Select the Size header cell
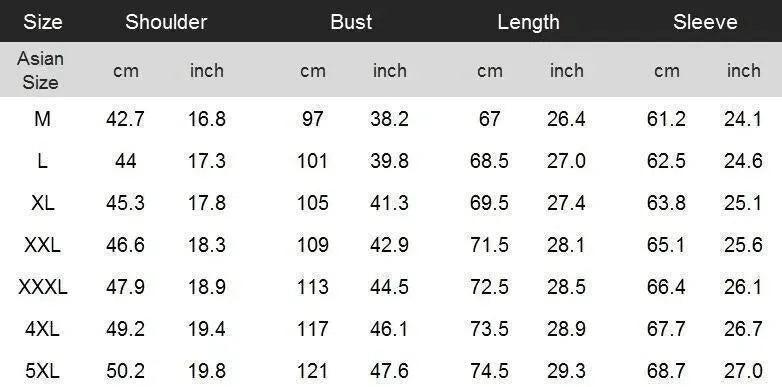This screenshot has height=387, width=782. coord(43,22)
